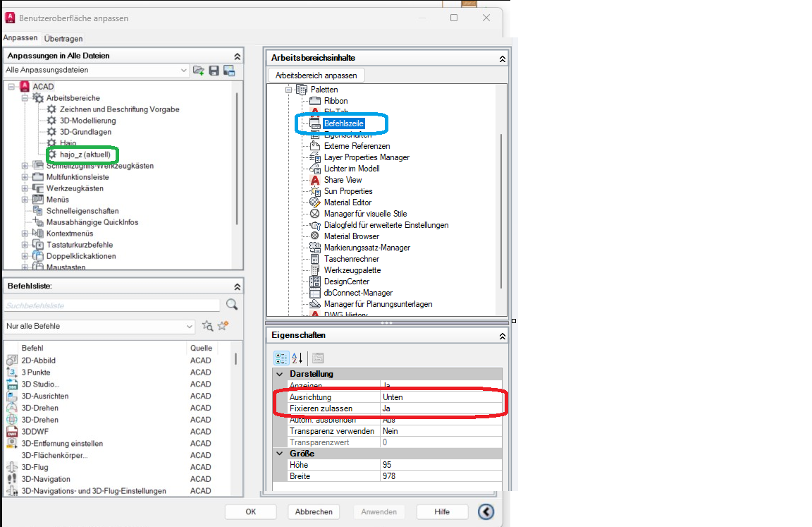
Task: Collapse the Arbeitsbereiche tree node
Action: pyautogui.click(x=25, y=98)
